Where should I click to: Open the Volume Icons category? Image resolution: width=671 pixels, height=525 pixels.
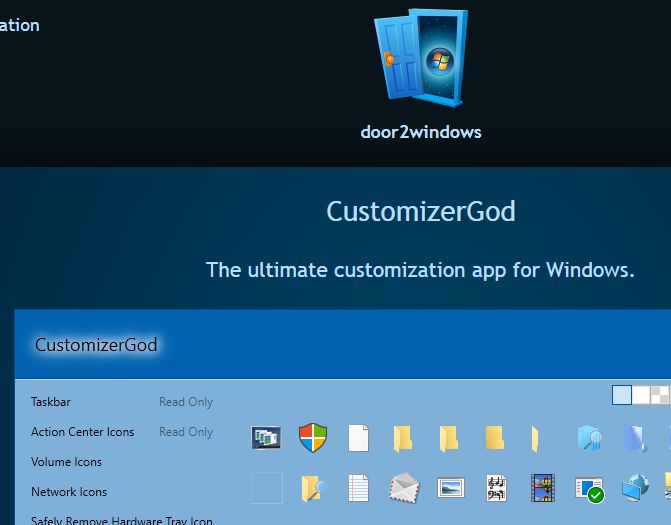tap(66, 462)
